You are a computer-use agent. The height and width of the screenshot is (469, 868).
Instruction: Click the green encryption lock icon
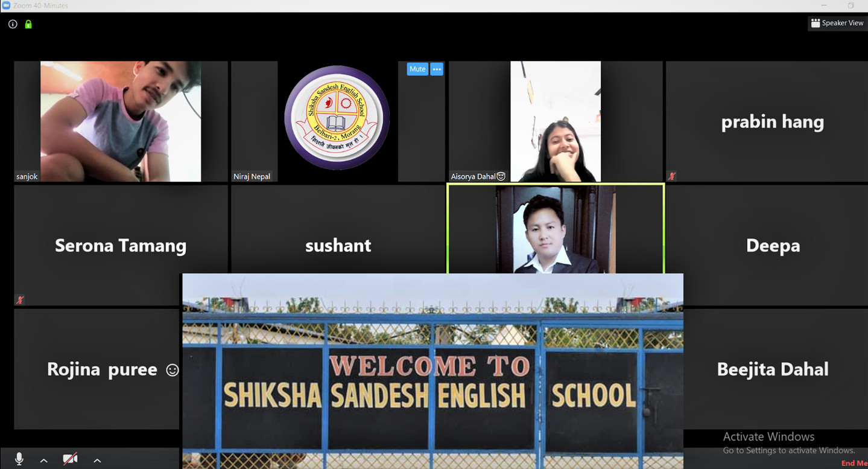point(28,24)
